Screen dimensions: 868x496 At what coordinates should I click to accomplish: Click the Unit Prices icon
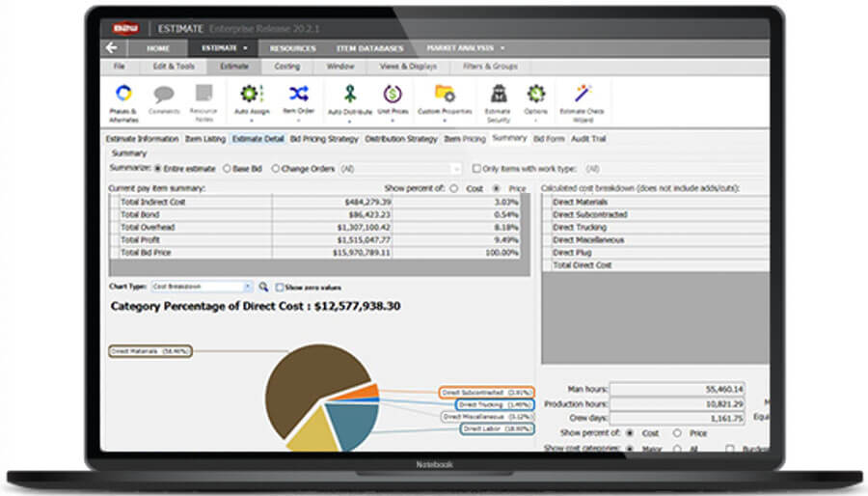pos(393,95)
